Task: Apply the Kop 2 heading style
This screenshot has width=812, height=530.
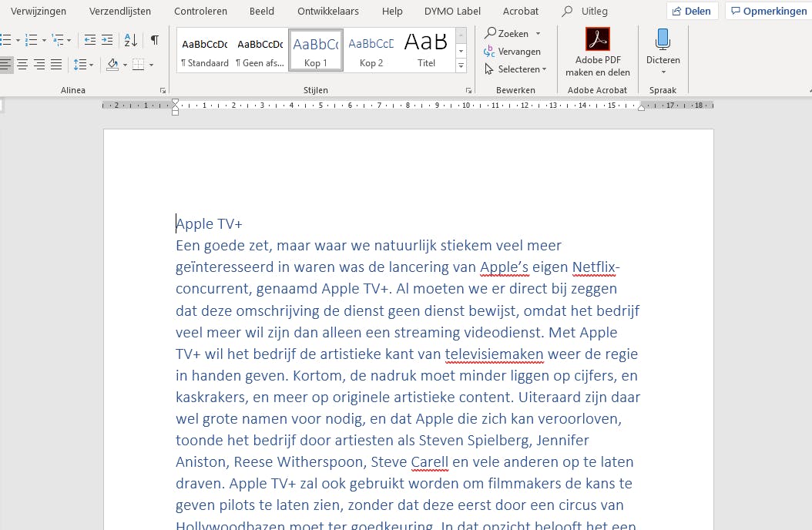Action: pyautogui.click(x=371, y=51)
